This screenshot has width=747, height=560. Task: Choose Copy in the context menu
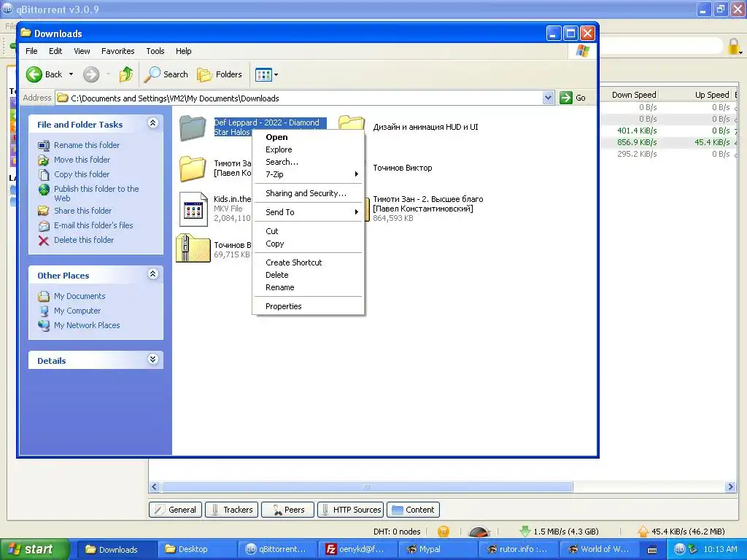point(309,244)
